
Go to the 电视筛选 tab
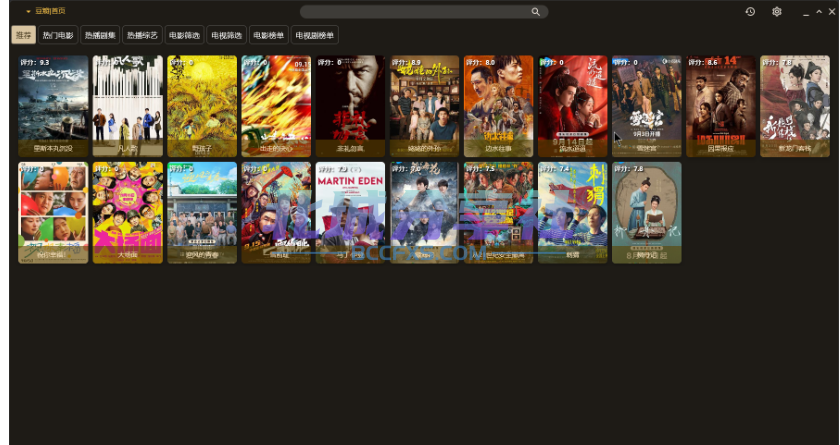point(227,35)
